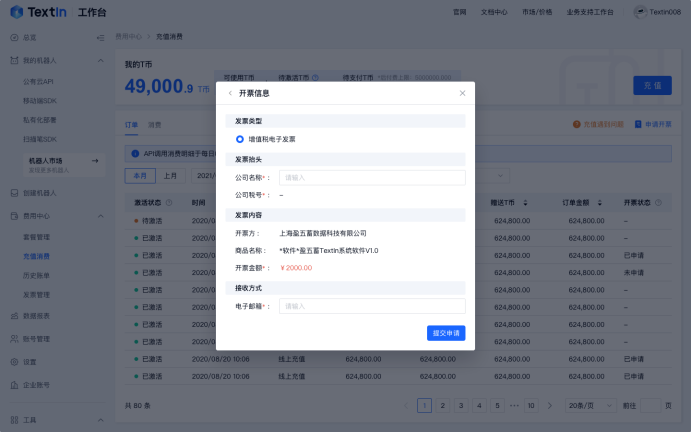
Task: Click the TextIn logo icon
Action: pyautogui.click(x=16, y=12)
